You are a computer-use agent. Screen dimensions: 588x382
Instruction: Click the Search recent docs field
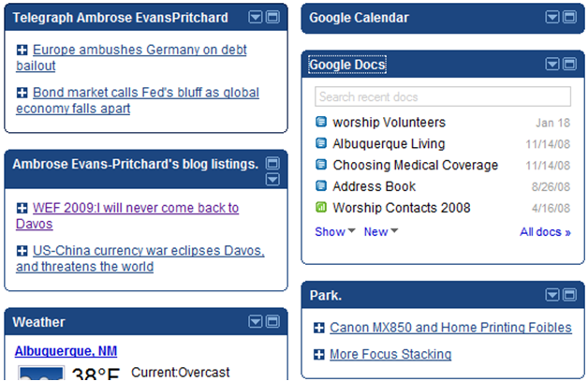(443, 96)
